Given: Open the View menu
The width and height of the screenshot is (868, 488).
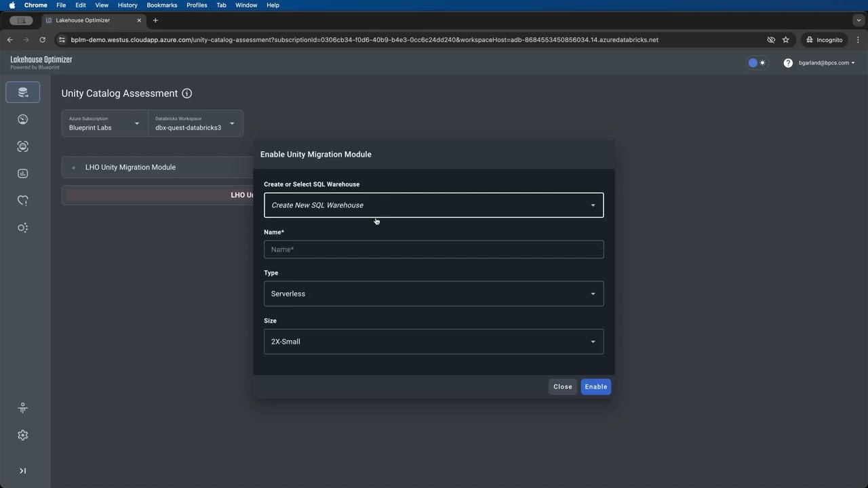Looking at the screenshot, I should pos(102,5).
